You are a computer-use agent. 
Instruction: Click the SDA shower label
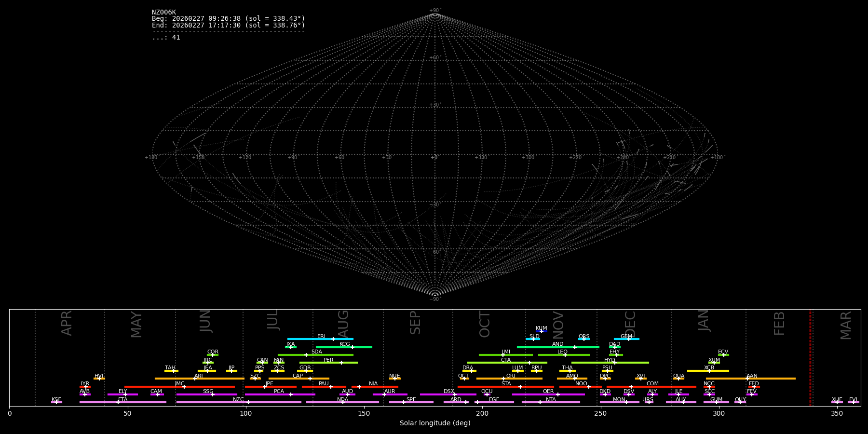(317, 352)
